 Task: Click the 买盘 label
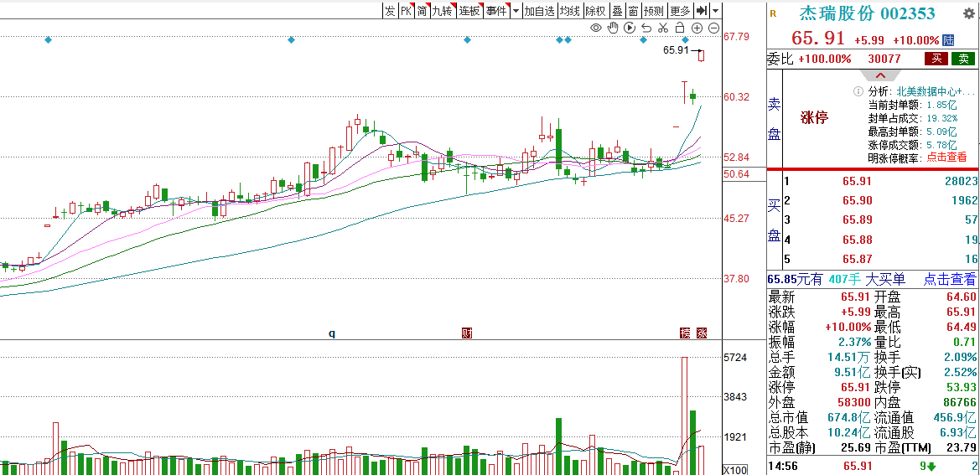coord(775,219)
